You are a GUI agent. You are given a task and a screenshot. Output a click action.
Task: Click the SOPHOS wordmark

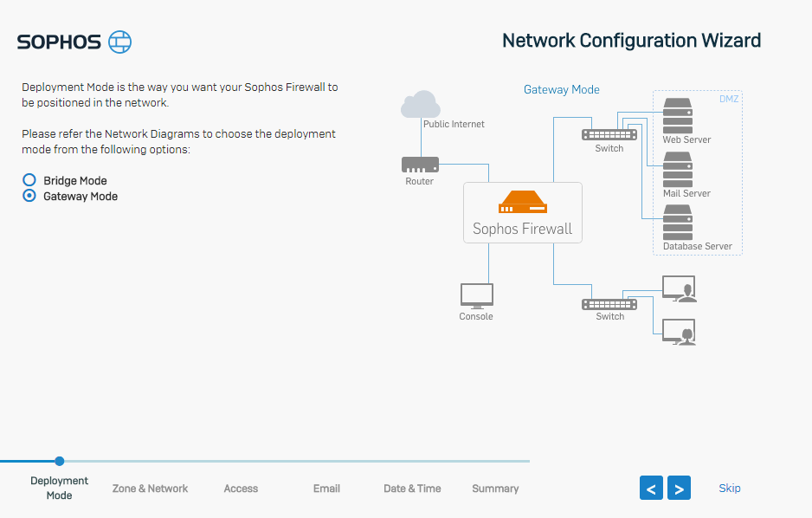(x=59, y=42)
